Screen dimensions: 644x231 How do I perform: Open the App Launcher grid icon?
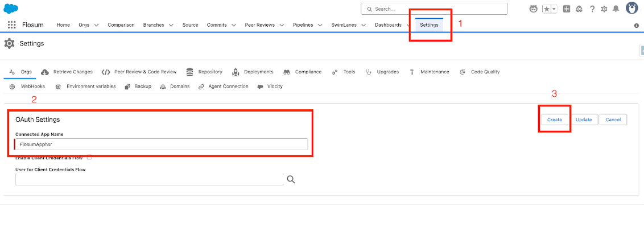click(x=11, y=24)
